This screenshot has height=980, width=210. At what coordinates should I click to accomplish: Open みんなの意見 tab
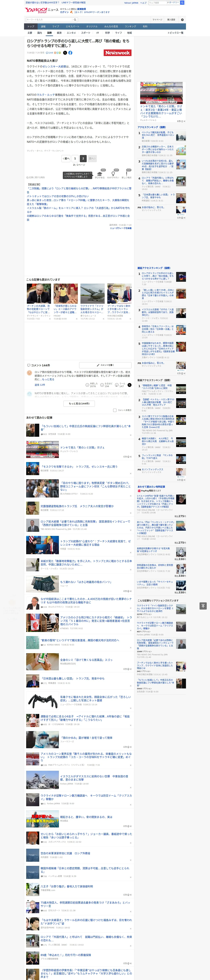[x=111, y=27]
